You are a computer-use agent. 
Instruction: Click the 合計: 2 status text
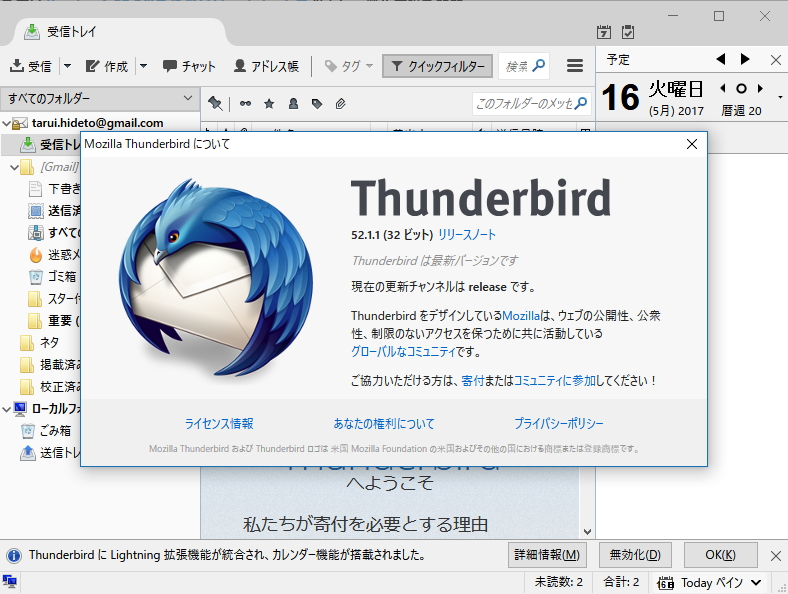(x=621, y=582)
